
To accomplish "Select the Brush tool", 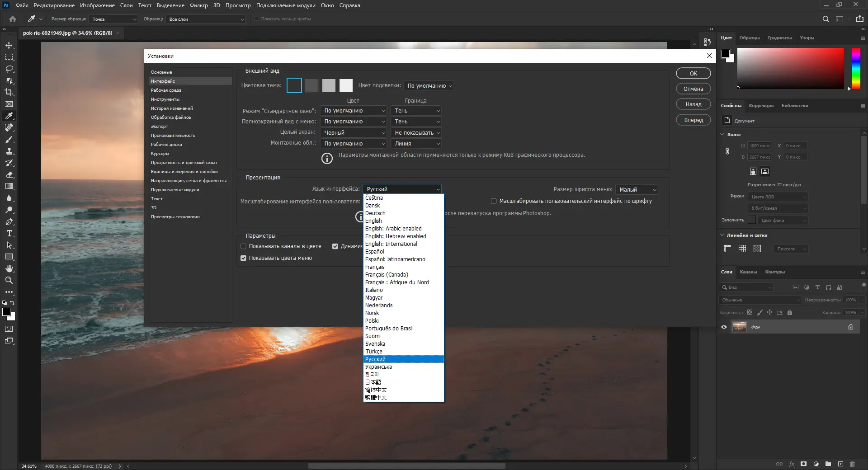I will (x=9, y=139).
